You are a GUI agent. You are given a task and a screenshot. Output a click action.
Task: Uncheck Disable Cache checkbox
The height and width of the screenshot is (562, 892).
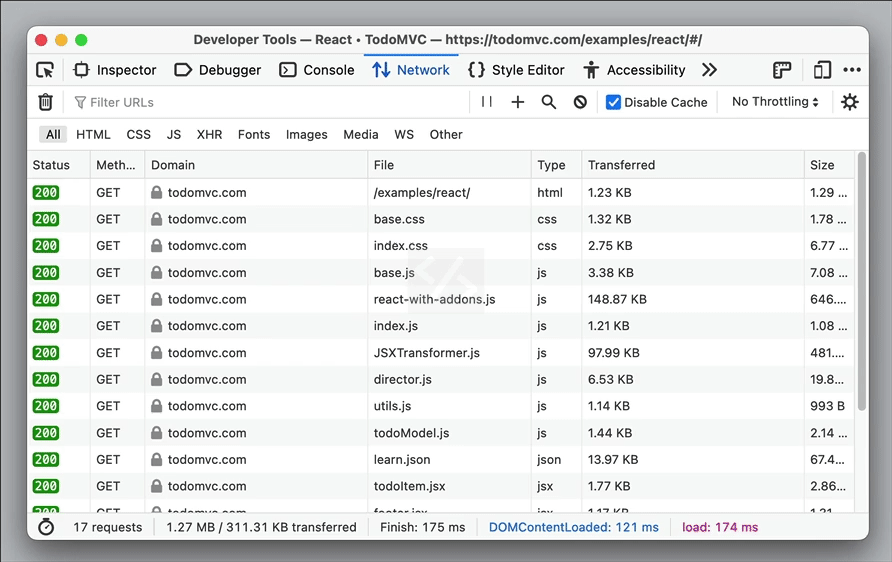pyautogui.click(x=613, y=102)
